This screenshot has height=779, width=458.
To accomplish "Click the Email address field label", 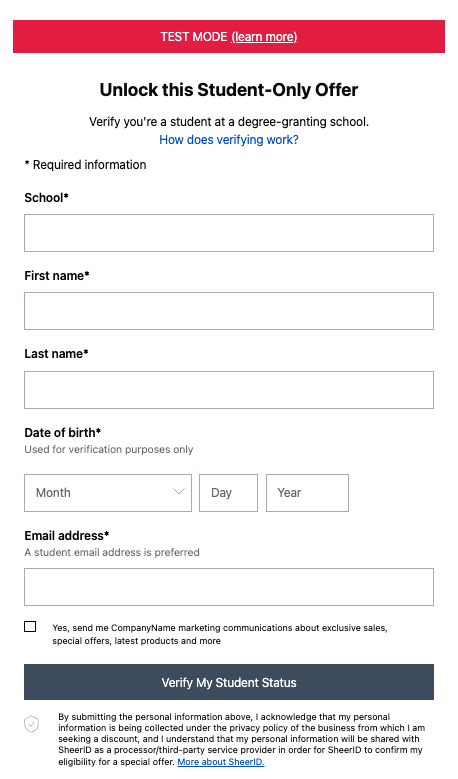I will (67, 536).
